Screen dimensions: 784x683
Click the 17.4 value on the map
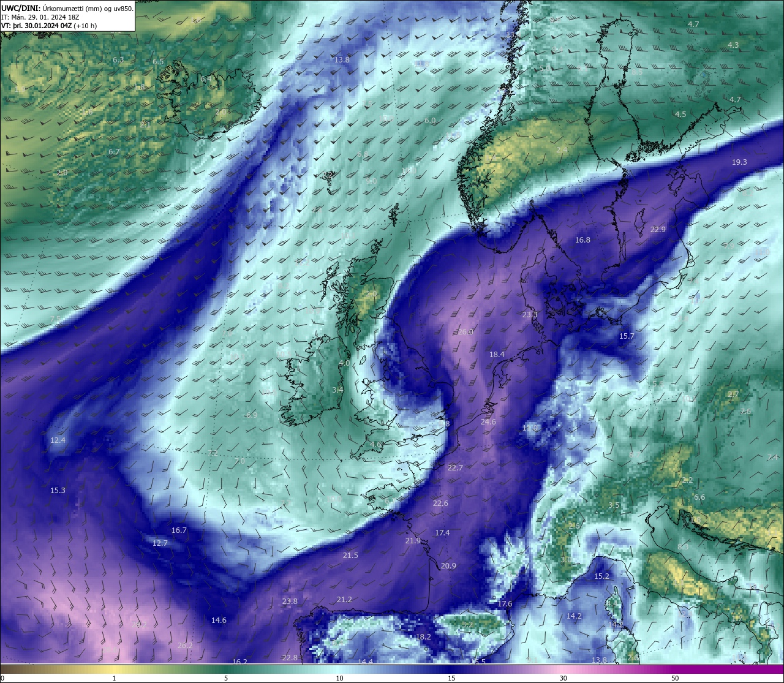442,533
